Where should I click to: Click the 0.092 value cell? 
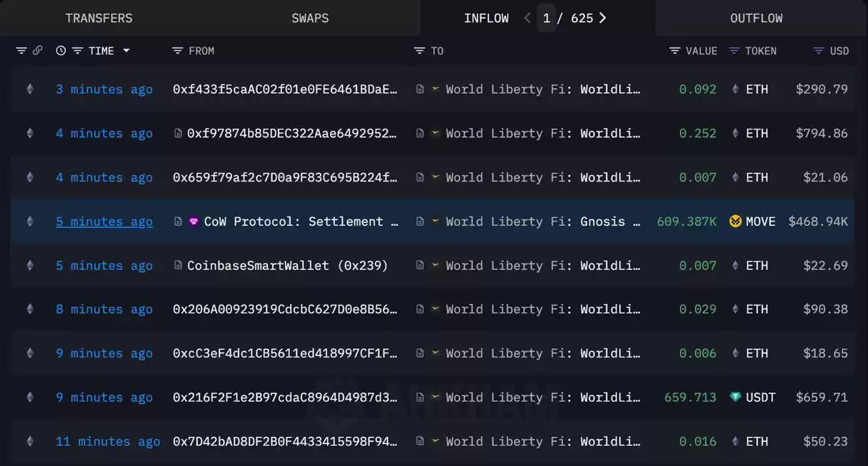(x=698, y=89)
